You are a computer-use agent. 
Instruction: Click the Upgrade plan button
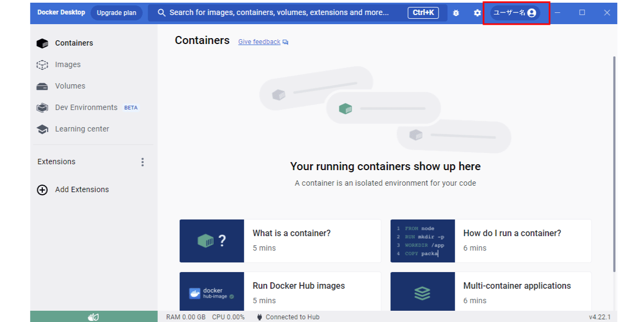click(x=116, y=13)
